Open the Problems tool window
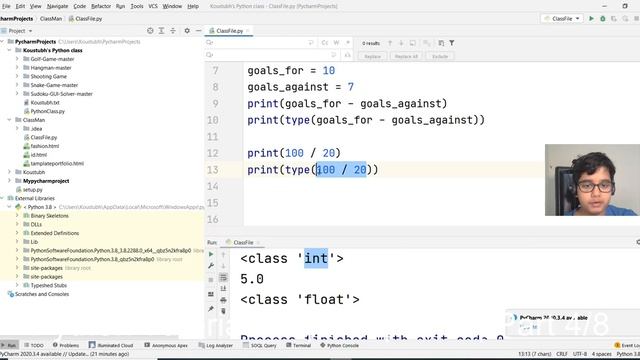 coord(66,345)
